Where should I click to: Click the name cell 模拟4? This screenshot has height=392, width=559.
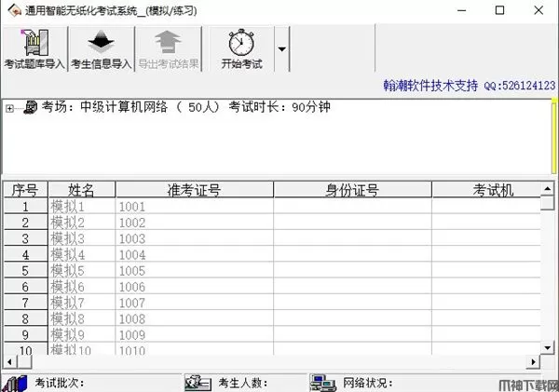pyautogui.click(x=82, y=254)
